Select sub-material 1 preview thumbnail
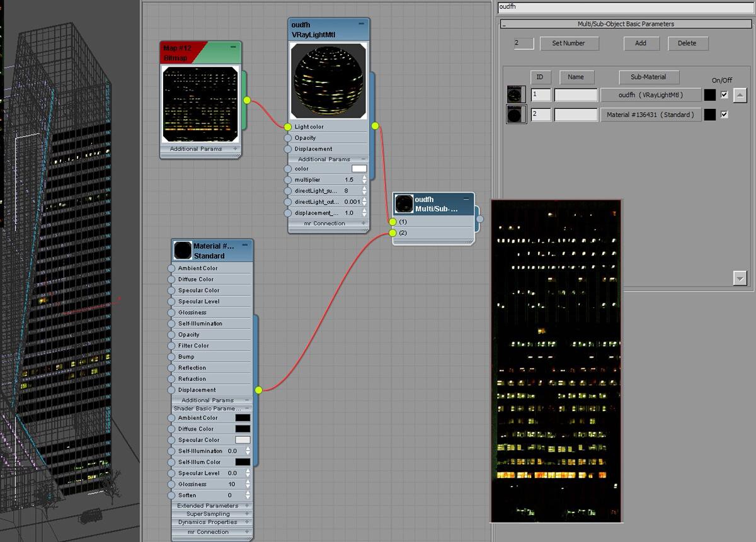The image size is (756, 542). [517, 95]
